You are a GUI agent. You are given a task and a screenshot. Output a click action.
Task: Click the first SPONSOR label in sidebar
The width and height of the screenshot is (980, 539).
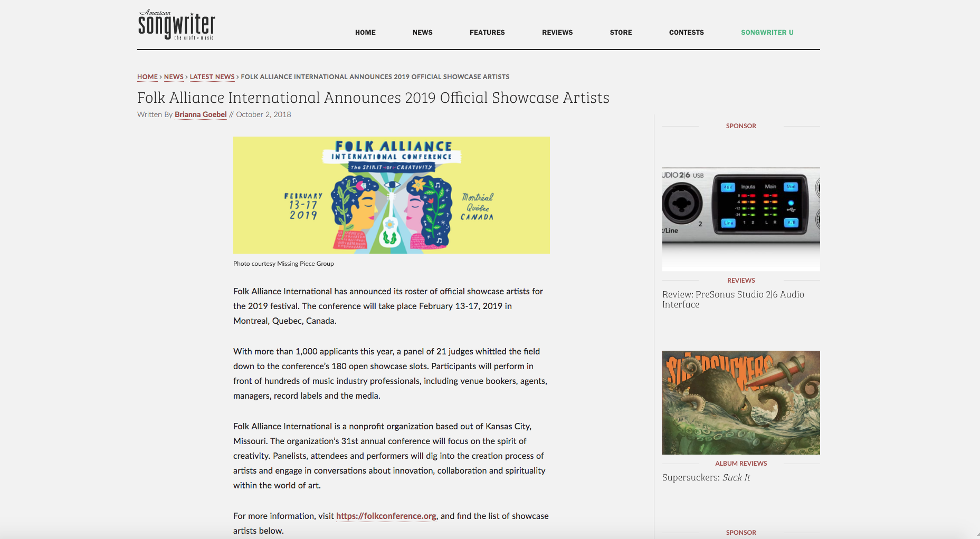click(741, 126)
